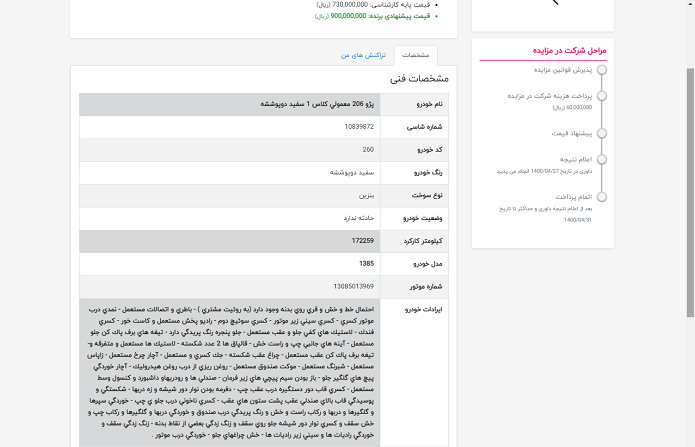
Task: Click the اتمام پرداخت step circle
Action: (x=601, y=197)
